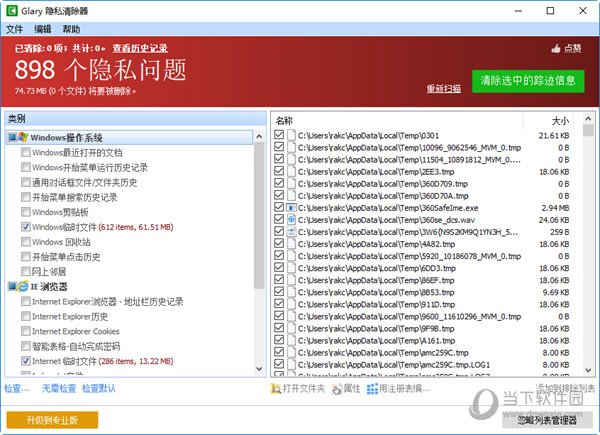Enable Windows最近打开的文档 checkbox
The height and width of the screenshot is (435, 600).
click(x=26, y=152)
